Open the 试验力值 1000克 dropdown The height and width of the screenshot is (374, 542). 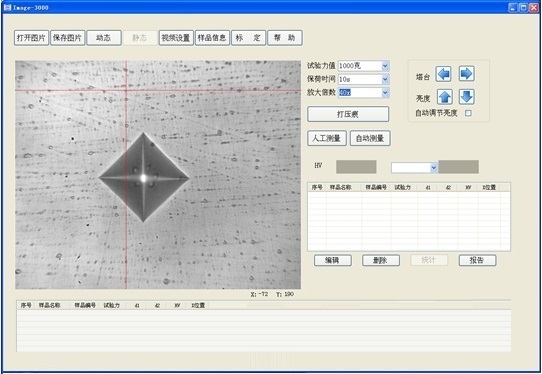tap(385, 66)
